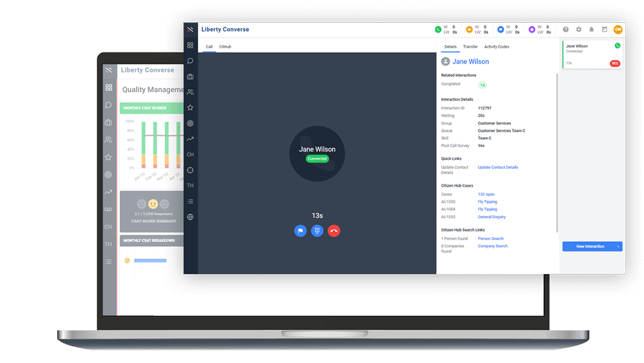Open Settings via the gear icon

(578, 29)
